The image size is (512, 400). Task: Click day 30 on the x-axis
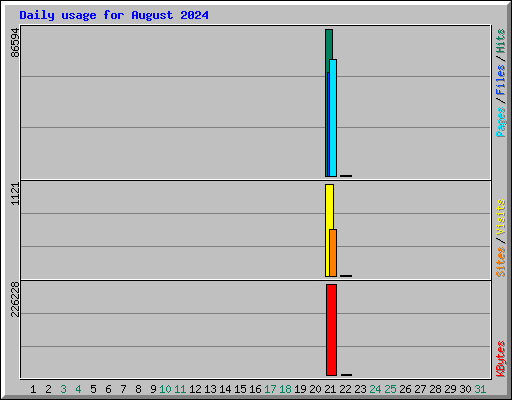coord(465,389)
